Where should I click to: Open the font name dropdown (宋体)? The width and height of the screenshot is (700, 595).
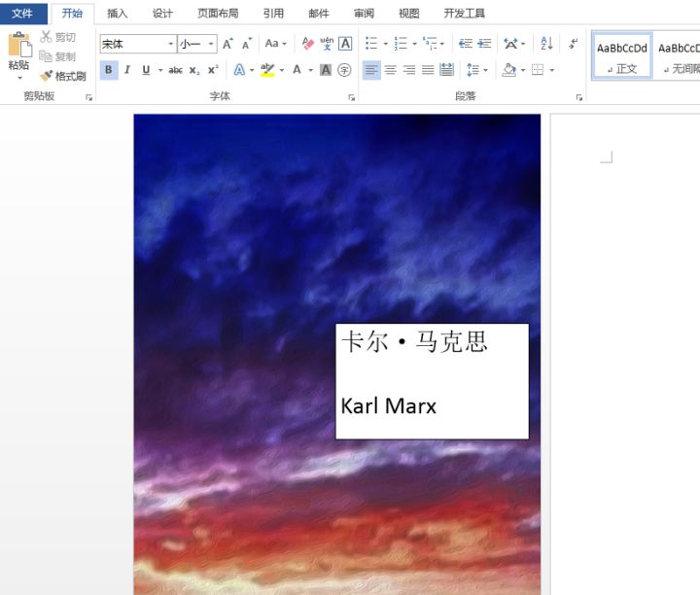[x=170, y=44]
